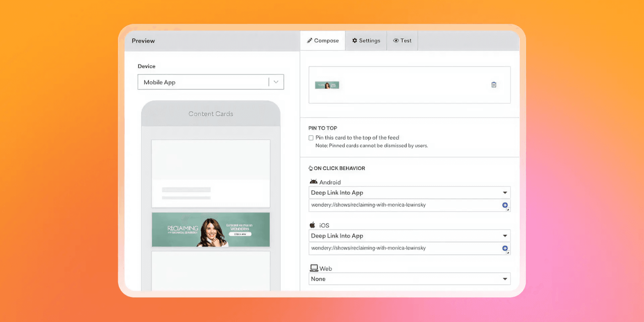
Task: Click the Reclaiming banner thumbnail in the card editor
Action: tap(327, 85)
